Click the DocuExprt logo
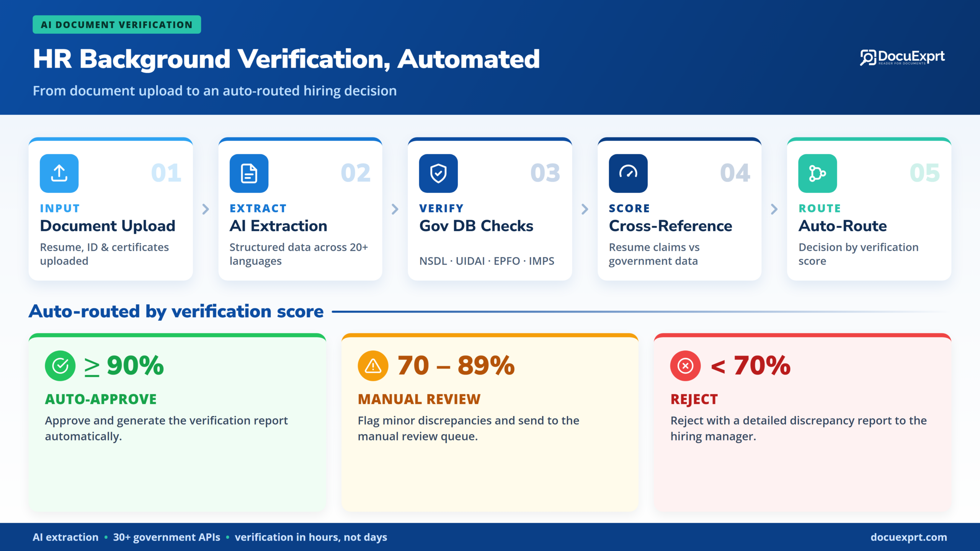 pos(902,58)
